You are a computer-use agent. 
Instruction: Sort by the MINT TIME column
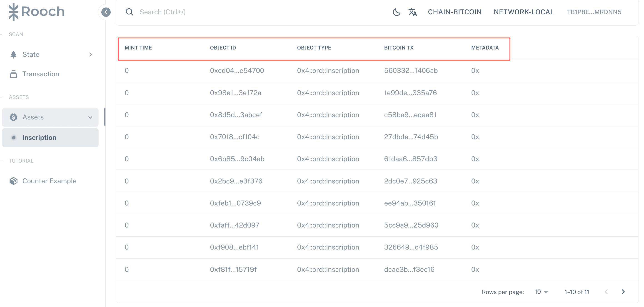pos(138,48)
